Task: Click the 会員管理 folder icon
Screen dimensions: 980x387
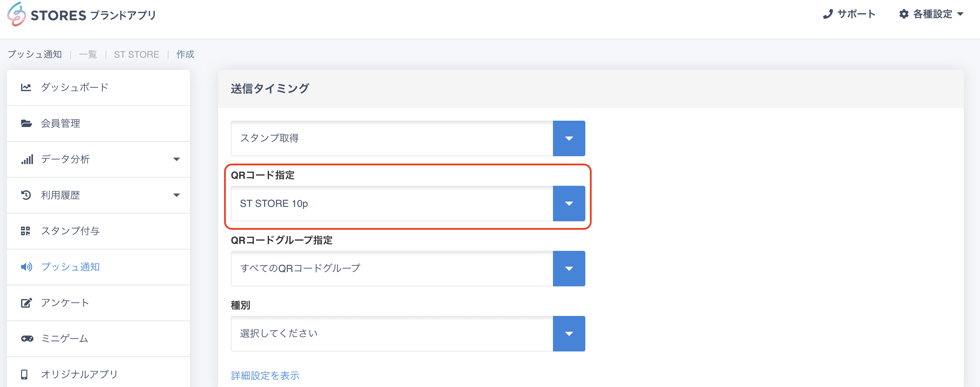Action: 26,123
